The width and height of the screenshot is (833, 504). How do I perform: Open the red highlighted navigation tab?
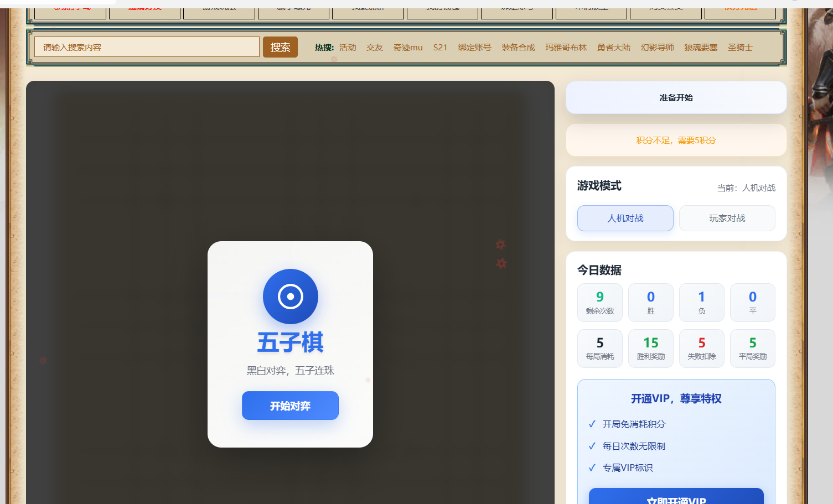(x=144, y=7)
